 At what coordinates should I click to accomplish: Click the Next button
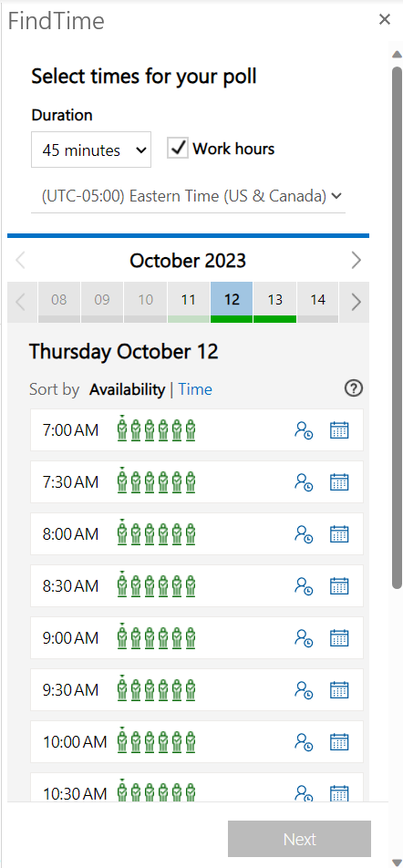(x=299, y=839)
